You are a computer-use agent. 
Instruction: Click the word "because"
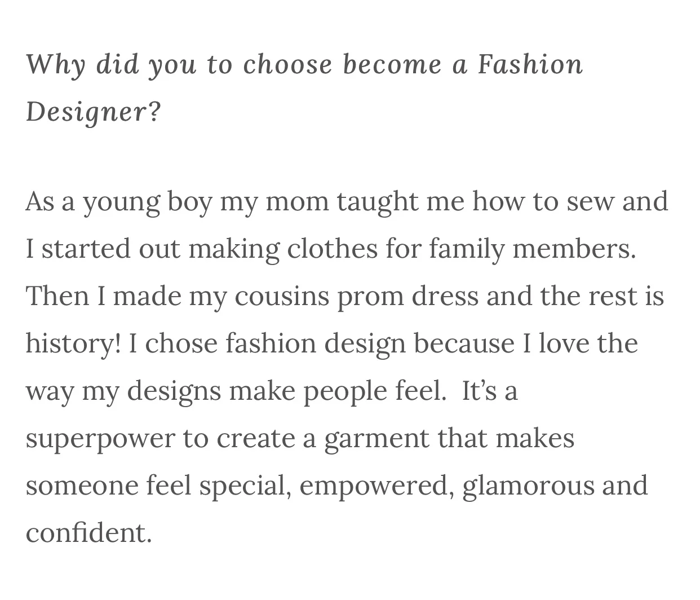(x=464, y=344)
